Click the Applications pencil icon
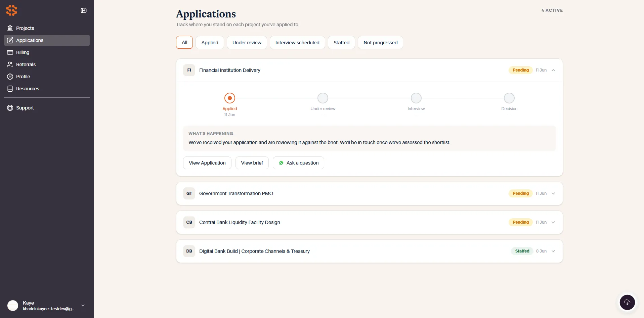 point(10,40)
